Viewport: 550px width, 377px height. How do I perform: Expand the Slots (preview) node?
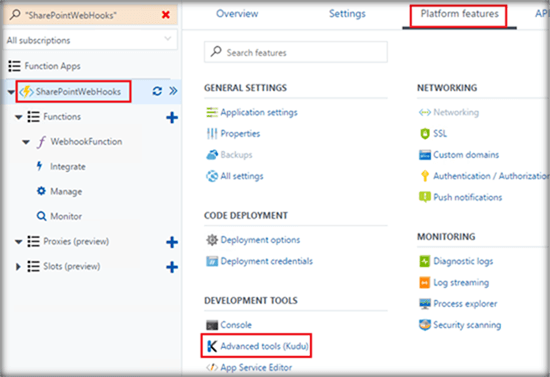click(18, 267)
